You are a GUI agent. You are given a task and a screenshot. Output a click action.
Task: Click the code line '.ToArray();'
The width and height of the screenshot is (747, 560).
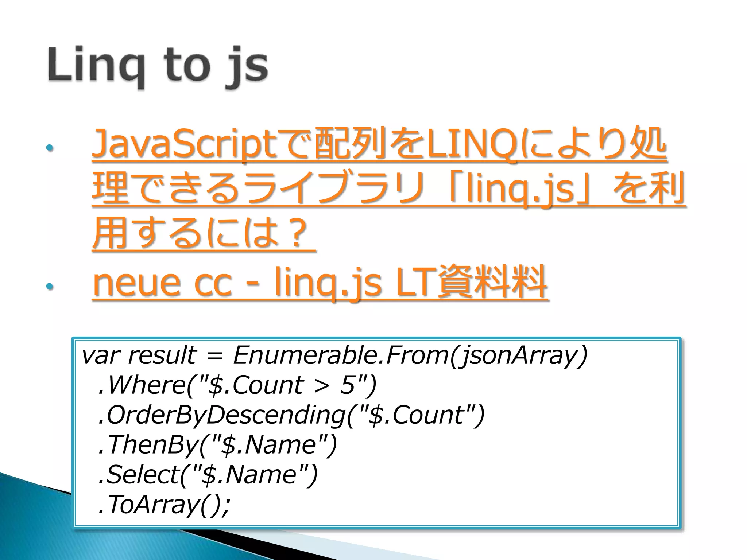point(165,505)
